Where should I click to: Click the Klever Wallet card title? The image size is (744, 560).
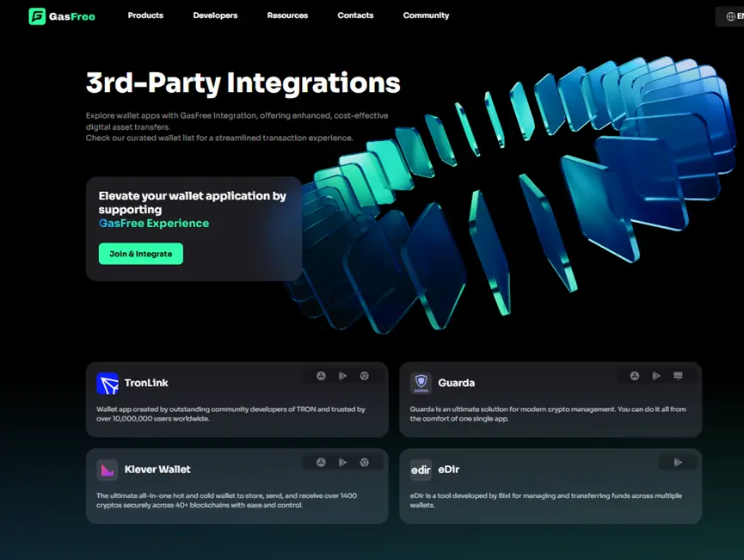pos(157,470)
